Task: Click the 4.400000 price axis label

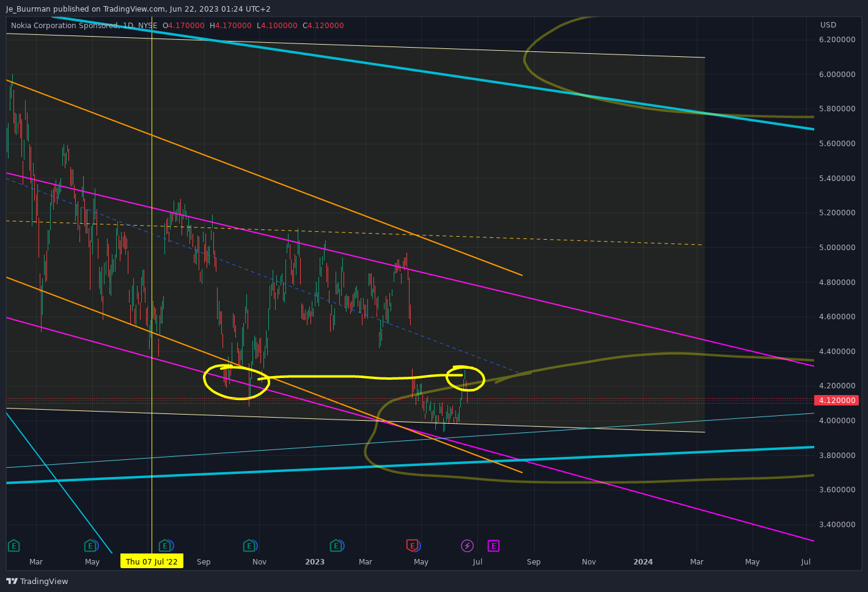Action: (837, 352)
